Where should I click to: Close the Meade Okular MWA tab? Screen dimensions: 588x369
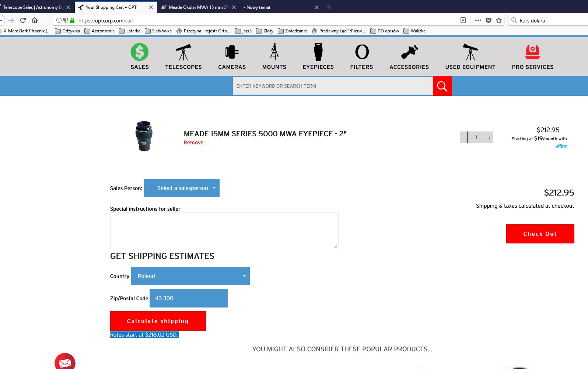[234, 7]
